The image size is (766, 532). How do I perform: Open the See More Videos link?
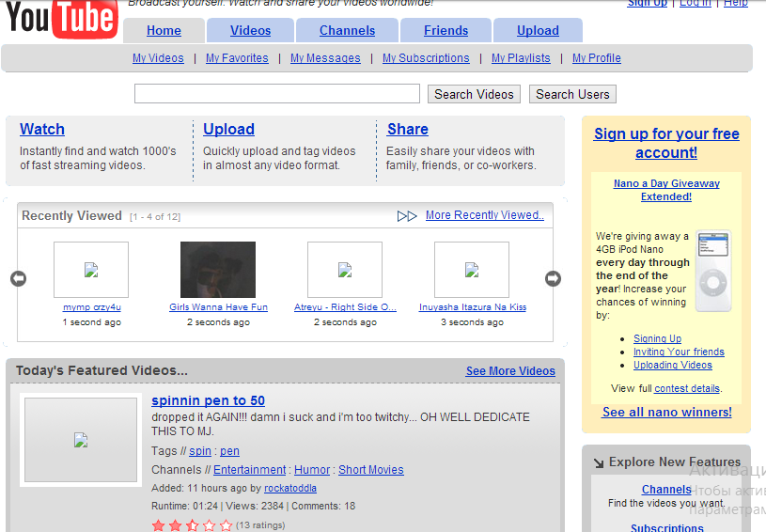pyautogui.click(x=510, y=371)
